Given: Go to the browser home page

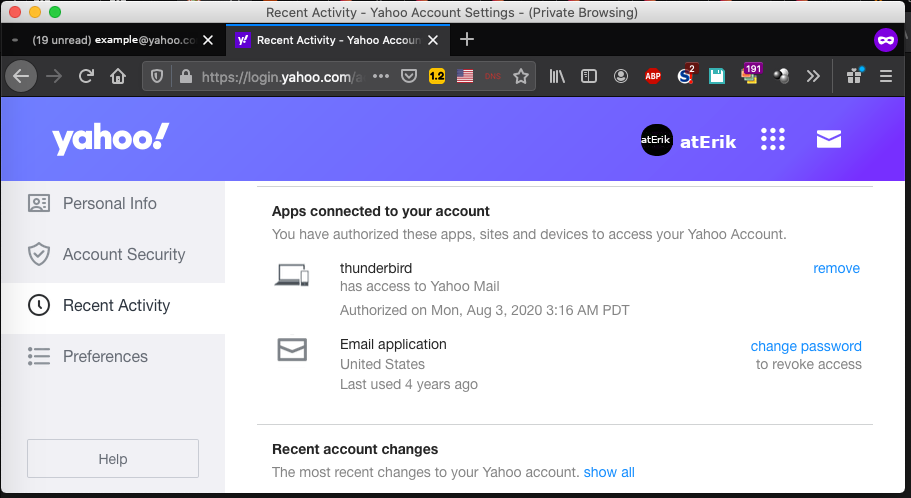Looking at the screenshot, I should point(118,76).
